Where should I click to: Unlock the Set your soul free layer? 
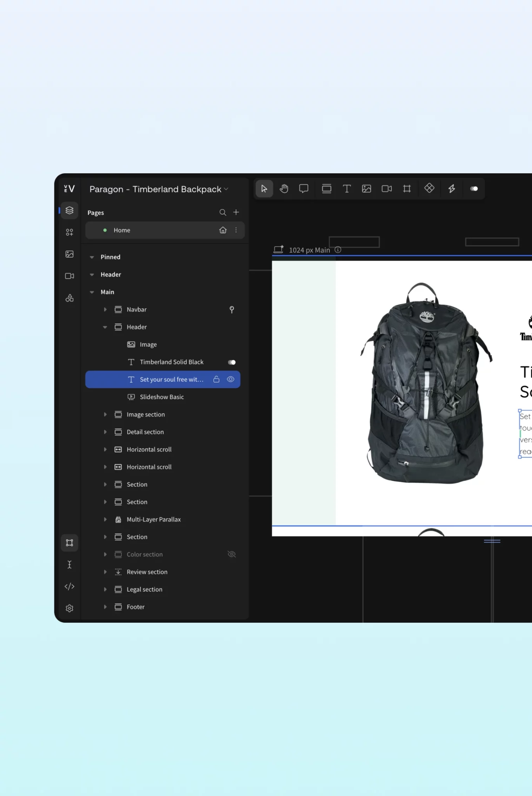point(216,379)
